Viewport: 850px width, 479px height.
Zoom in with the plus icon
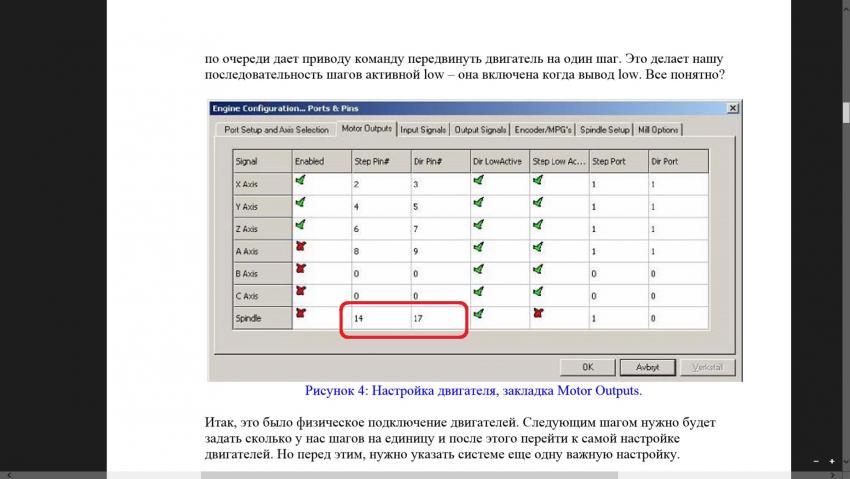(832, 461)
